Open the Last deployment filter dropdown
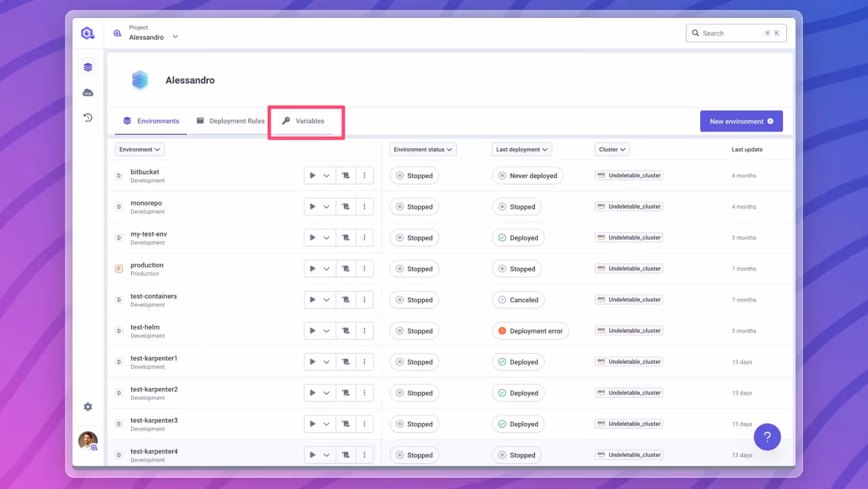 tap(522, 149)
